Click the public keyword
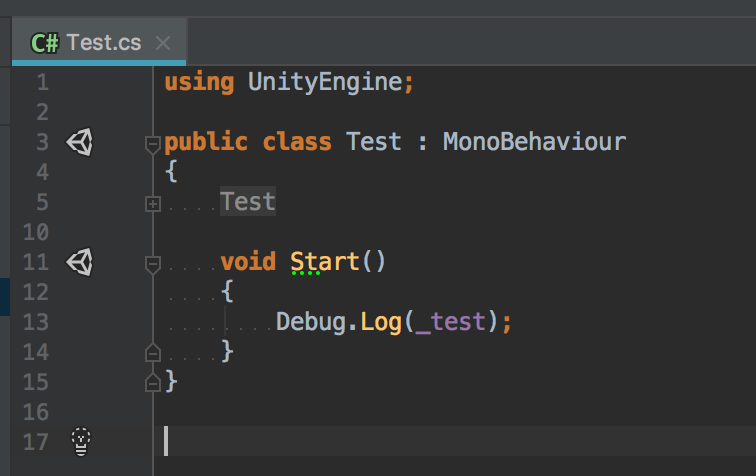 [x=206, y=142]
